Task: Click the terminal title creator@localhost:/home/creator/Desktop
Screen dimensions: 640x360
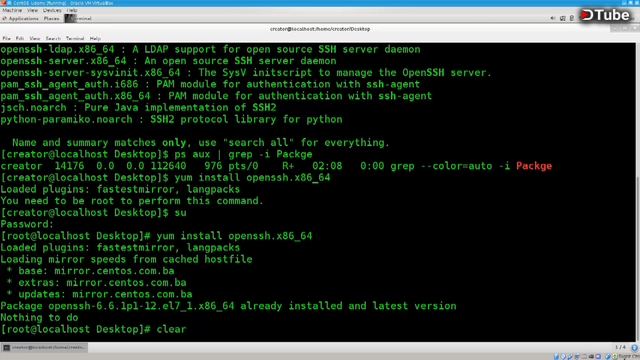Action: pos(320,29)
